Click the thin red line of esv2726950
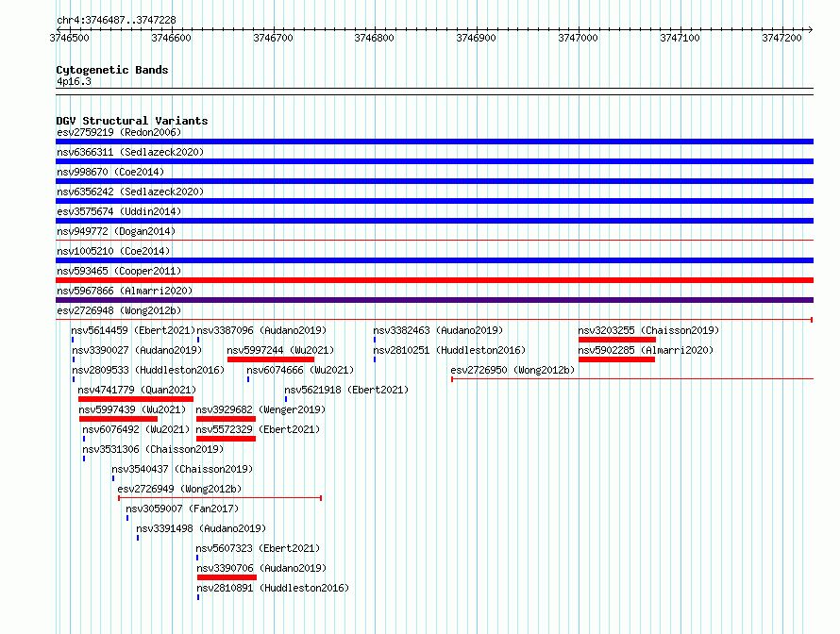This screenshot has height=634, width=840. pyautogui.click(x=632, y=379)
